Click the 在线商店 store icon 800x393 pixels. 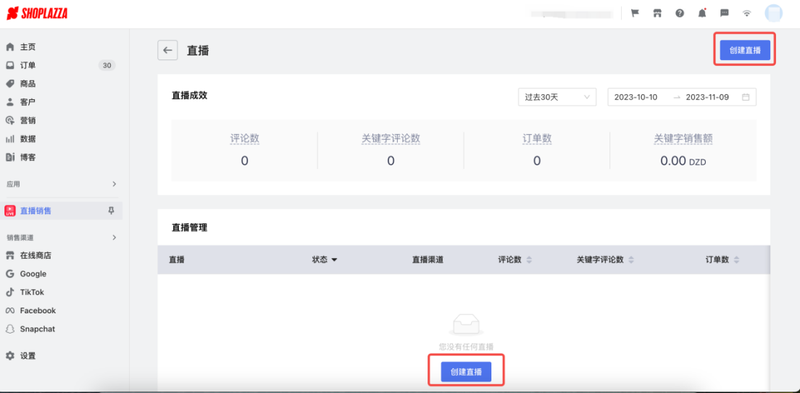tap(10, 255)
